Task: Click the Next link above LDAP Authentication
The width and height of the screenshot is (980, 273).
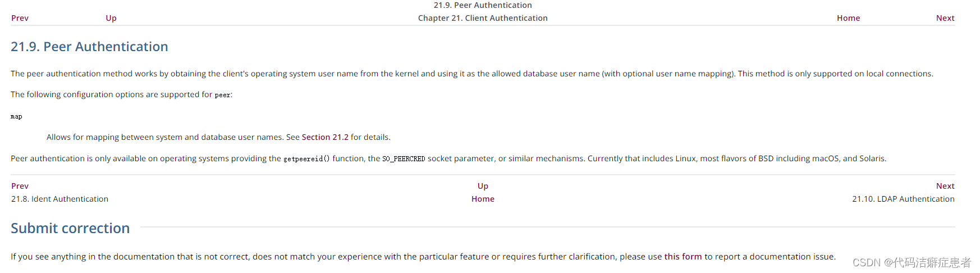Action: click(945, 186)
